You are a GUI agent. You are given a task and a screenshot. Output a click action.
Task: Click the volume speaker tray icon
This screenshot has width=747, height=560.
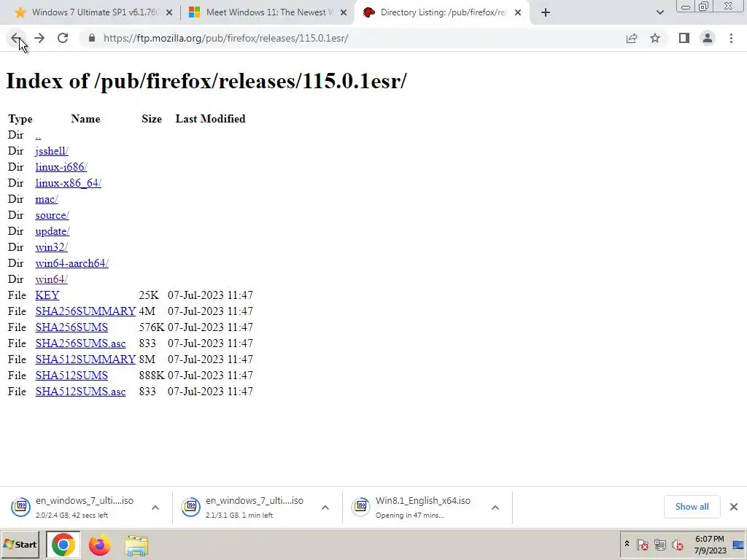click(677, 544)
